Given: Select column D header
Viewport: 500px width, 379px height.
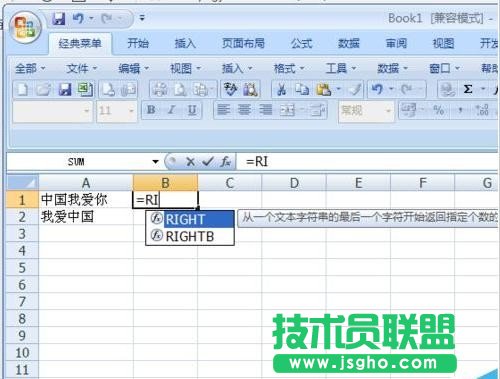Looking at the screenshot, I should click(294, 183).
